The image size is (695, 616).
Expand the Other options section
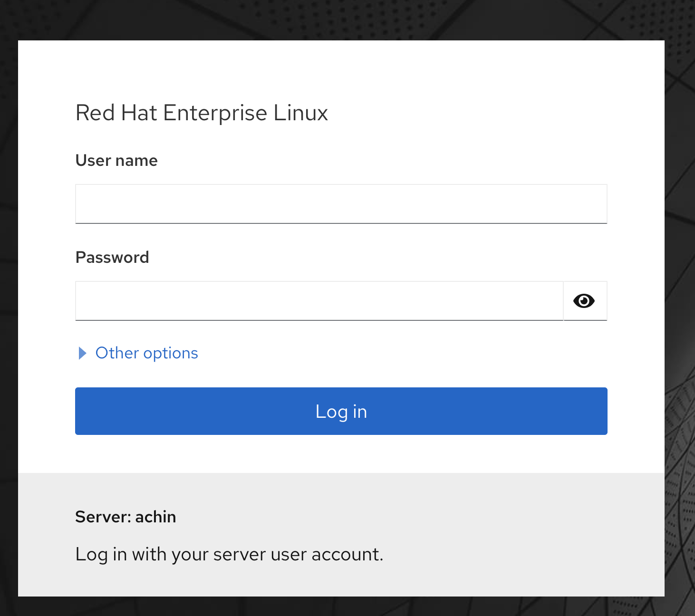click(138, 353)
